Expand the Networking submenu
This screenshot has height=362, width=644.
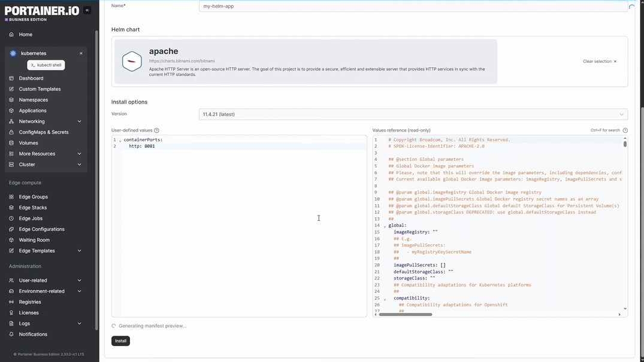point(79,121)
